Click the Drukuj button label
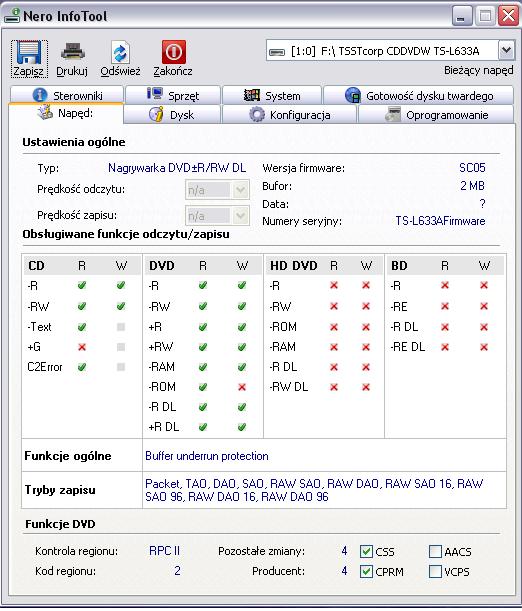Screen dimensions: 522x611 (72, 71)
